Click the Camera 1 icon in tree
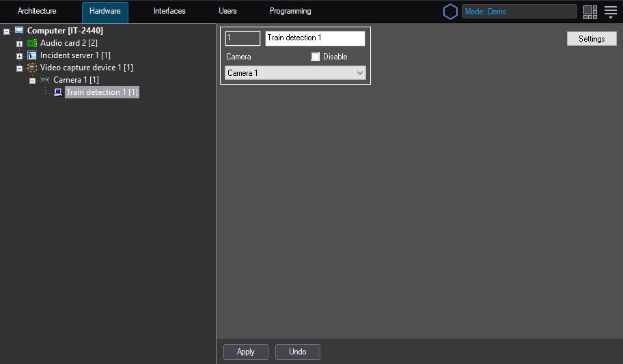The width and height of the screenshot is (623, 364). point(45,80)
